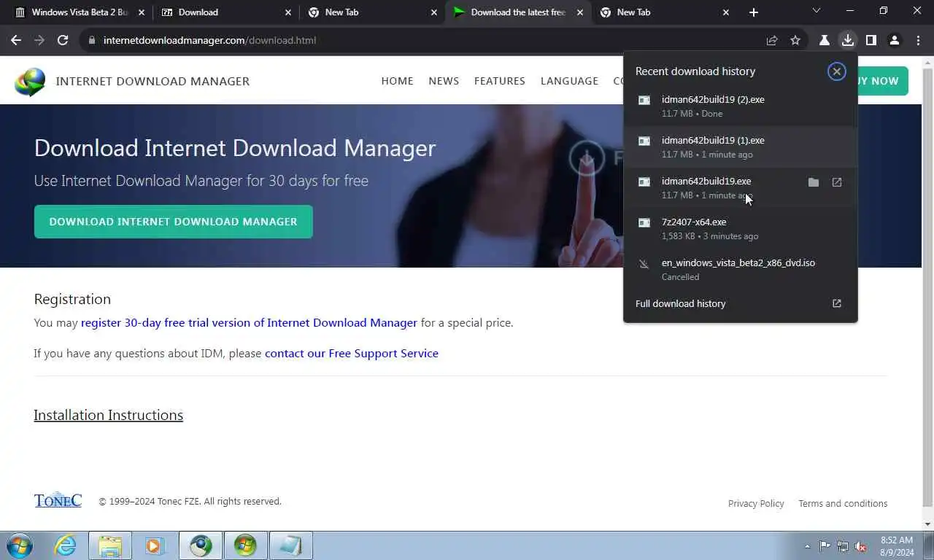Screen dimensions: 934x560
Task: Open LANGUAGE in site navigation
Action: point(569,81)
